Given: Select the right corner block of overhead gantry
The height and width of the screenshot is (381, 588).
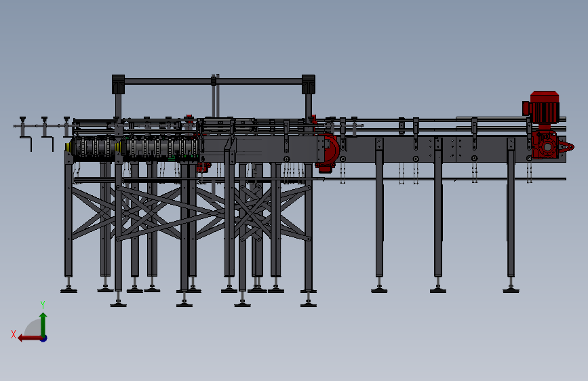Looking at the screenshot, I should point(309,84).
